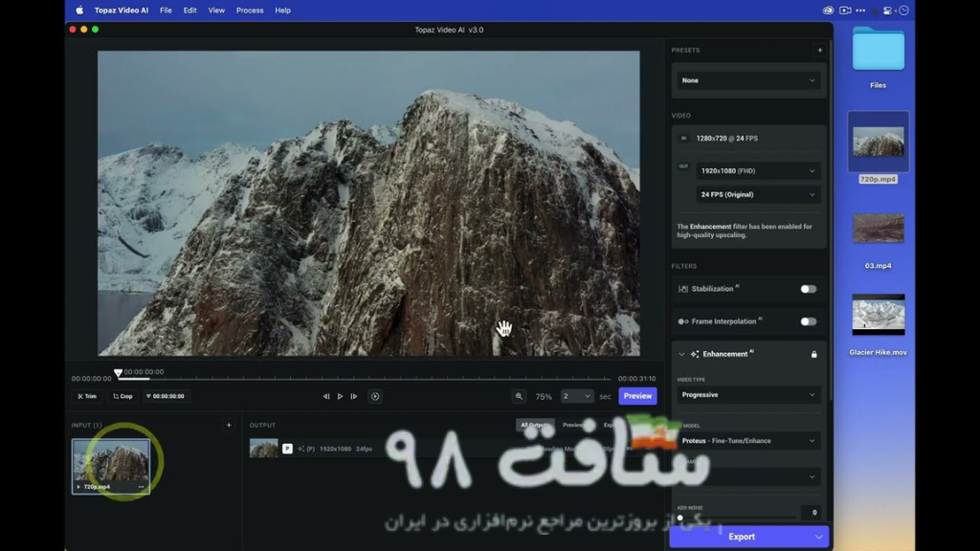Image resolution: width=980 pixels, height=551 pixels.
Task: Switch to the Previews output tab
Action: tap(572, 425)
